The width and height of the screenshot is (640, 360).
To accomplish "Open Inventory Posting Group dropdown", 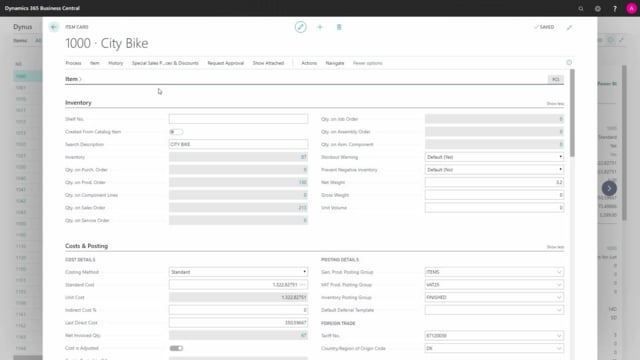I will coord(559,297).
